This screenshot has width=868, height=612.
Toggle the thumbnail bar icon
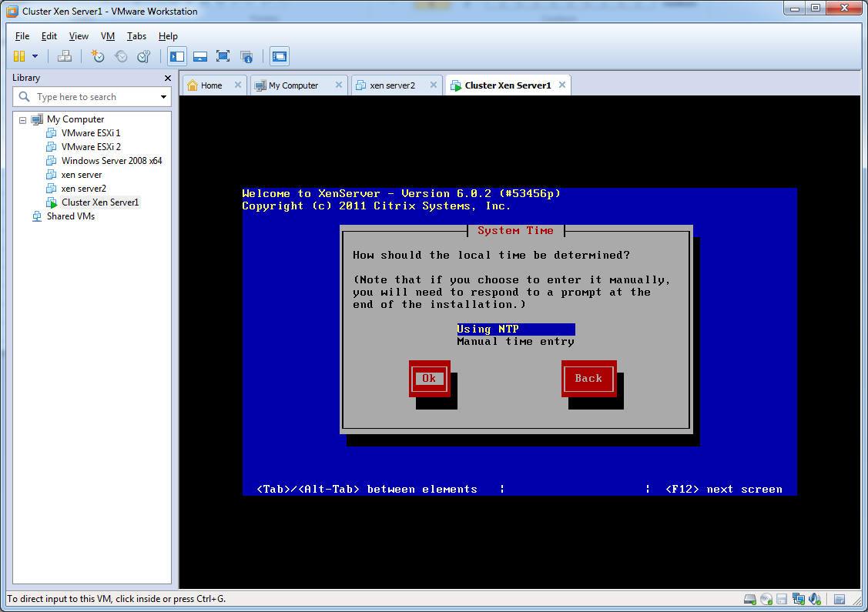click(200, 56)
